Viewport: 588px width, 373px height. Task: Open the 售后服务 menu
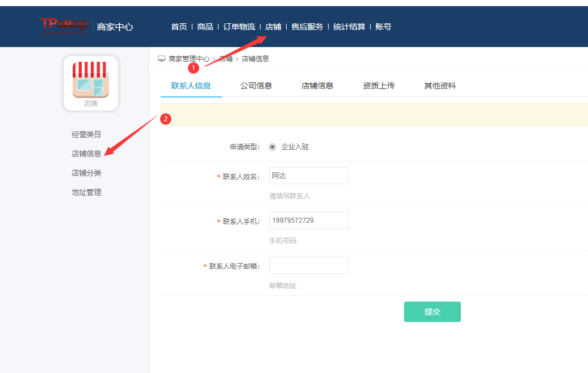[307, 27]
